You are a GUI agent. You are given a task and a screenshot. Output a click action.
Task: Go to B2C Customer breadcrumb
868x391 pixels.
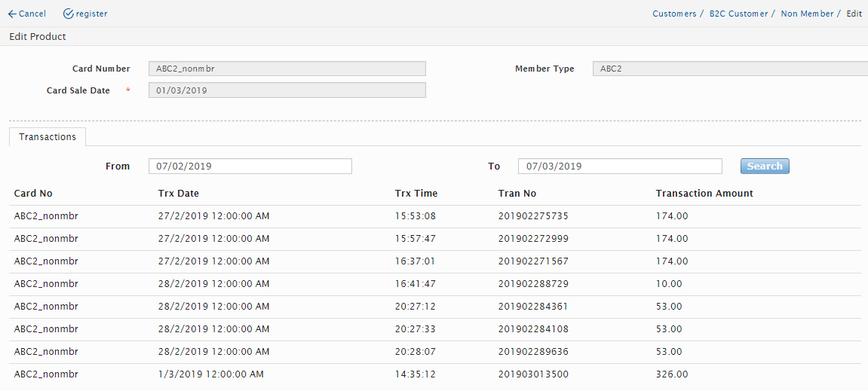coord(738,14)
